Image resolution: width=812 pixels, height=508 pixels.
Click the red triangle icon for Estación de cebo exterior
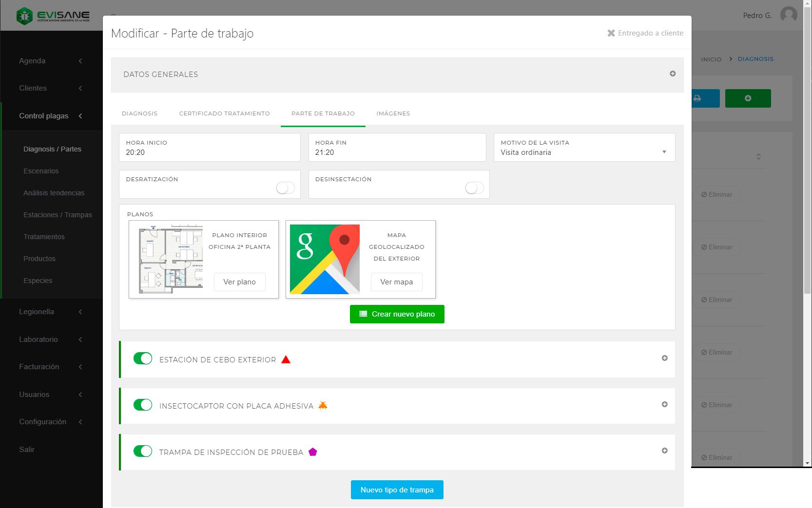point(286,359)
